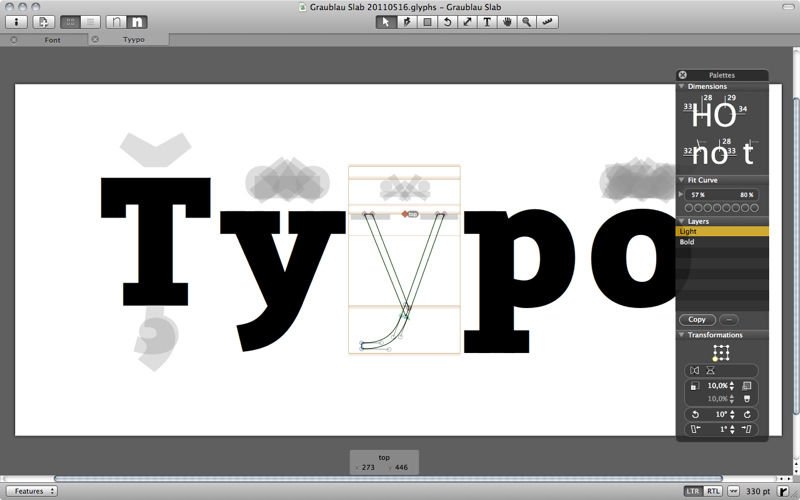This screenshot has height=500, width=800.
Task: Pick the Hand pan tool
Action: [507, 21]
